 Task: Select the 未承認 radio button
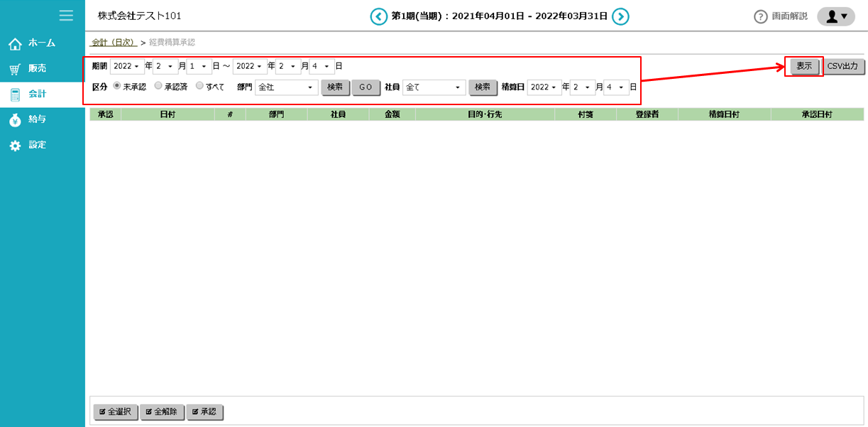117,87
